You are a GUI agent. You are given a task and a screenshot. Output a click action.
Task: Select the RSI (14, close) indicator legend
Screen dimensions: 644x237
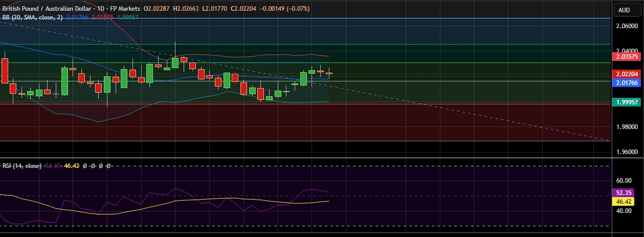click(x=23, y=166)
